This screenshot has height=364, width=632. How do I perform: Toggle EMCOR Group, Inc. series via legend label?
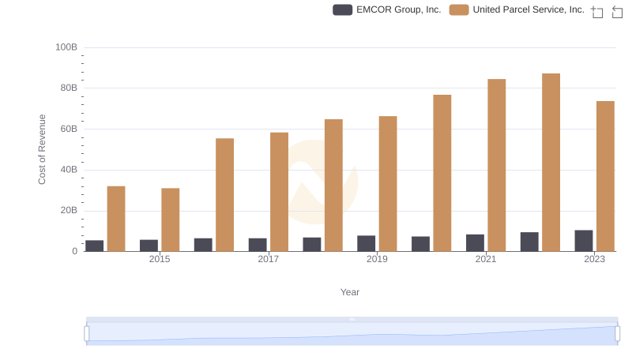398,10
